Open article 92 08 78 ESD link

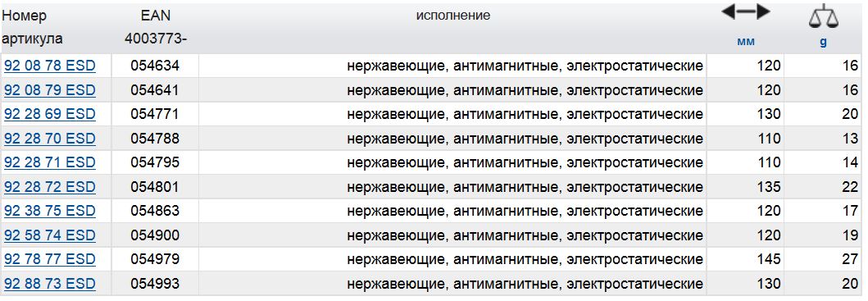[x=50, y=66]
